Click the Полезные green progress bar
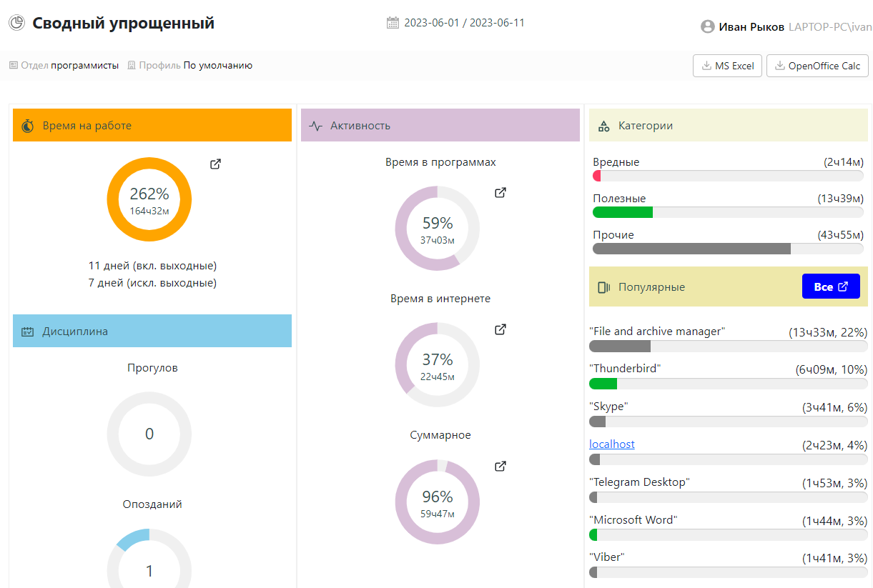This screenshot has height=588, width=873. pos(623,212)
